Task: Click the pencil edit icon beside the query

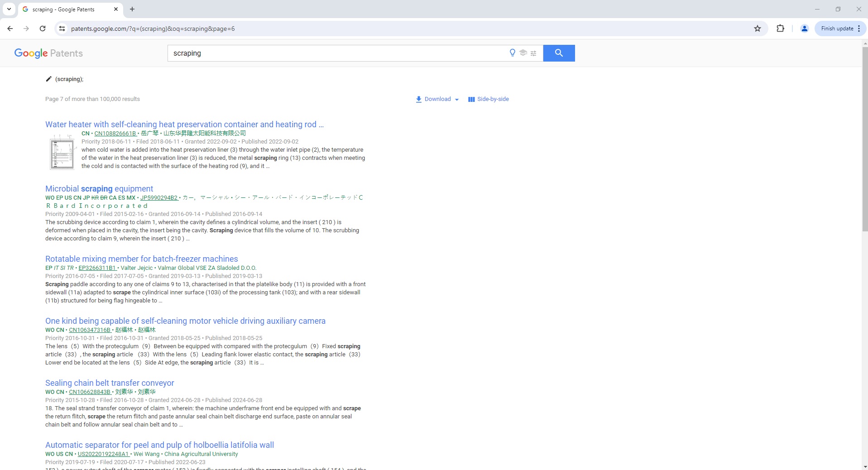Action: [x=48, y=79]
